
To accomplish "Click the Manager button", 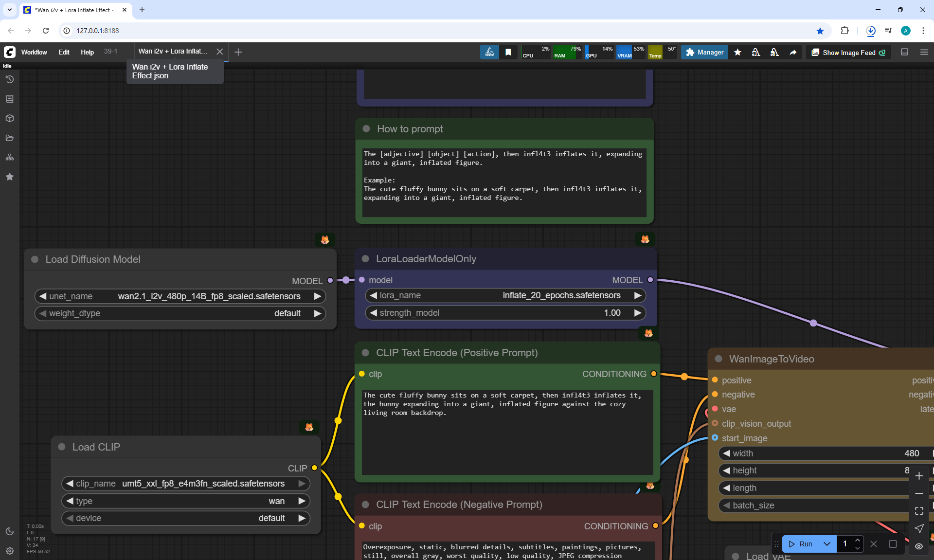I will [704, 52].
